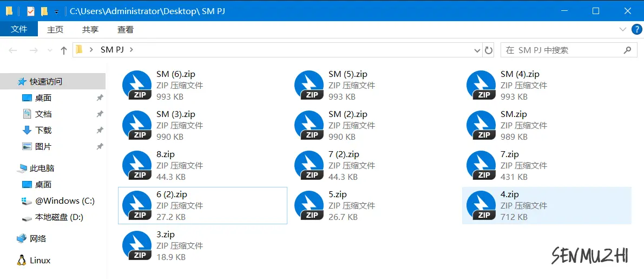
Task: Open the 文件 menu
Action: (x=19, y=29)
